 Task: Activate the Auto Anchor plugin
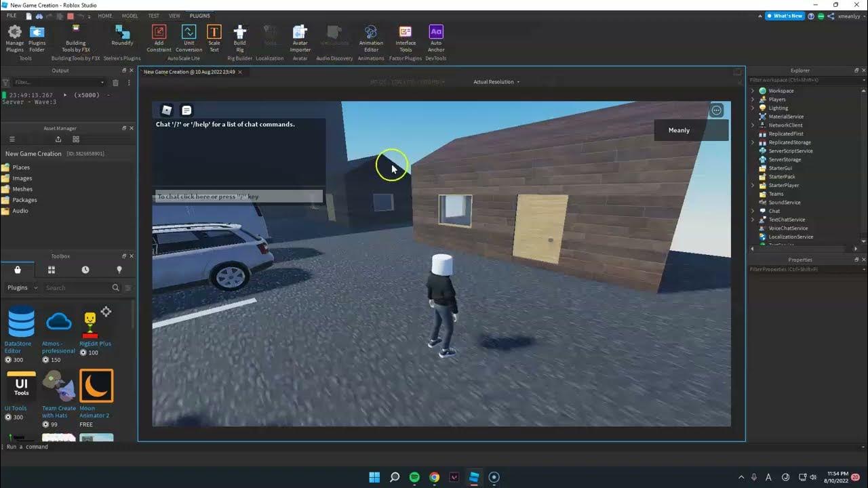(436, 38)
